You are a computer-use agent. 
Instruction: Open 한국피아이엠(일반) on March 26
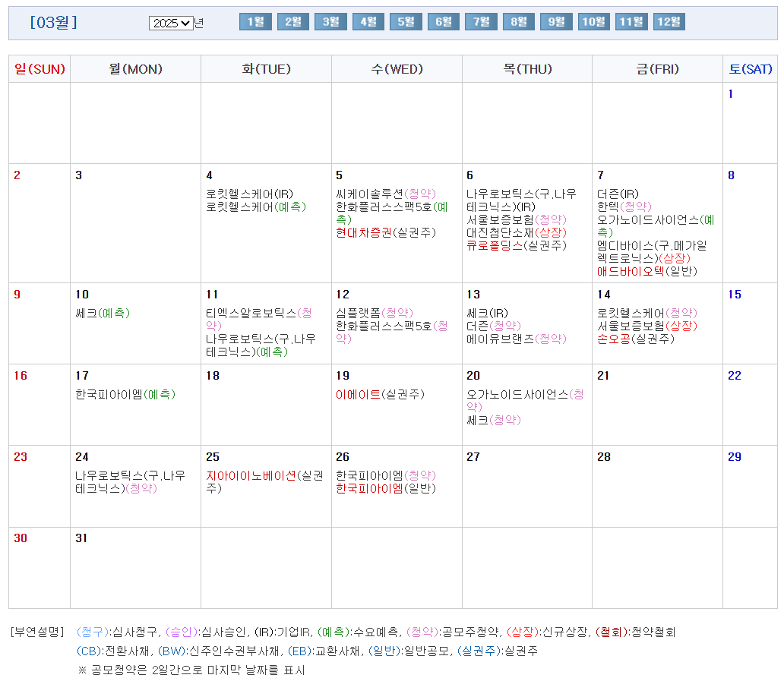point(386,489)
